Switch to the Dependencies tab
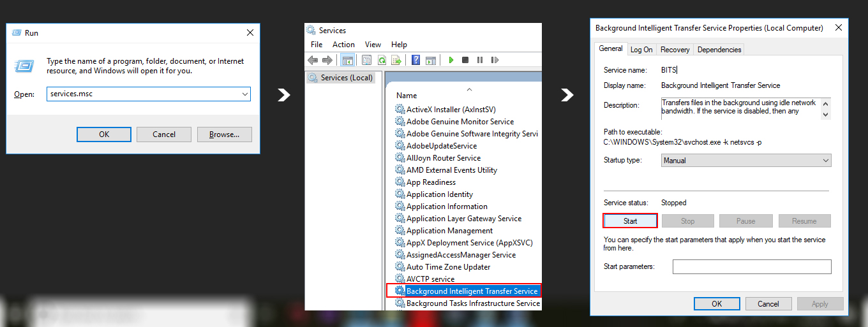 (x=719, y=49)
